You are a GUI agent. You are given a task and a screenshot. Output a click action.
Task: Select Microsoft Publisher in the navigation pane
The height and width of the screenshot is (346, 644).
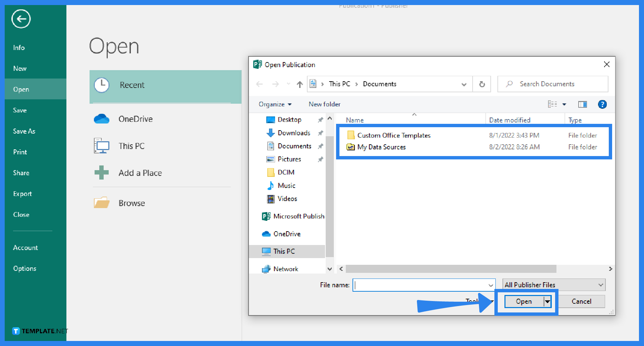(x=292, y=216)
